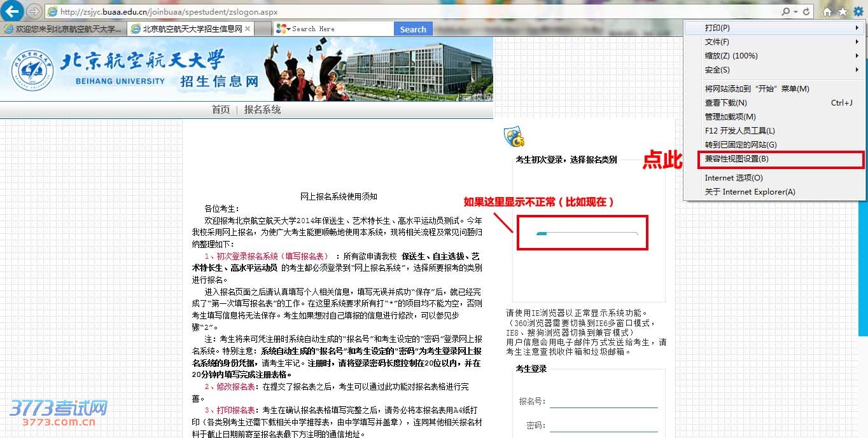Click the Refresh page icon
This screenshot has height=438, width=868.
(806, 11)
